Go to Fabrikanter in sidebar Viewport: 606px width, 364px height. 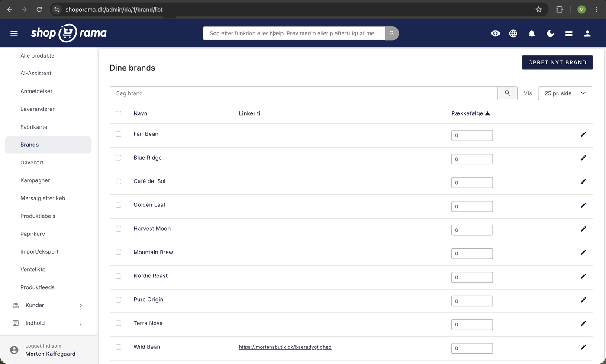[35, 127]
